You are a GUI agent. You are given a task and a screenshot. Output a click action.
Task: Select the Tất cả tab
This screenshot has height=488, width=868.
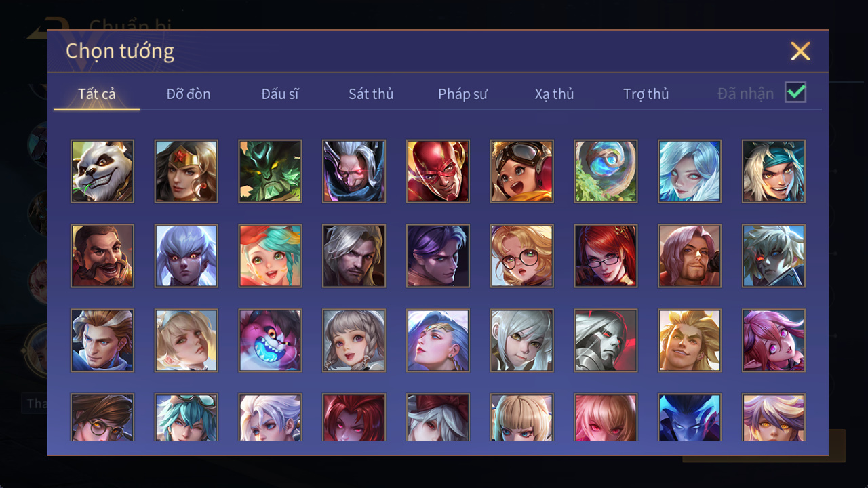coord(97,94)
